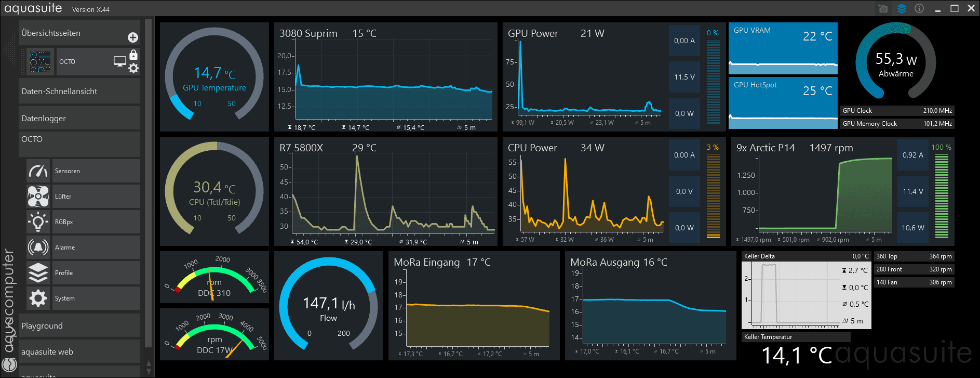Open the Playground menu entry
Screen dimensions: 980x378
point(79,325)
